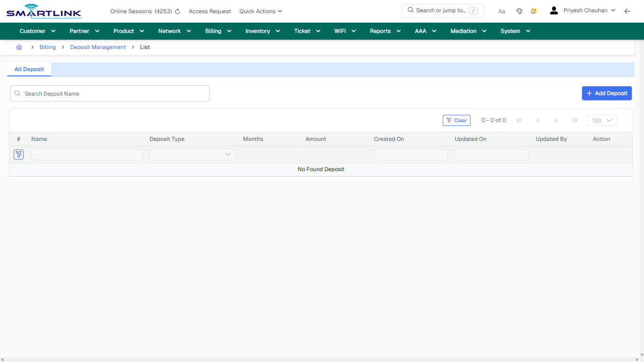644x362 pixels.
Task: Click the notification bell icon
Action: tap(533, 11)
